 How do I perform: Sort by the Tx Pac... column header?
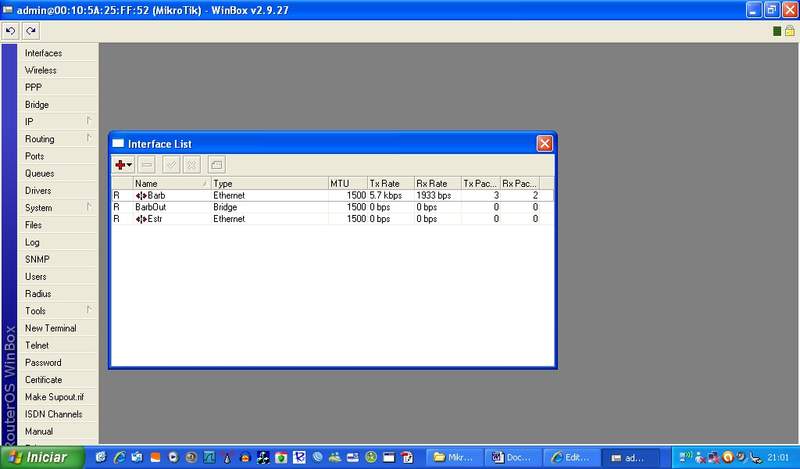pyautogui.click(x=481, y=183)
